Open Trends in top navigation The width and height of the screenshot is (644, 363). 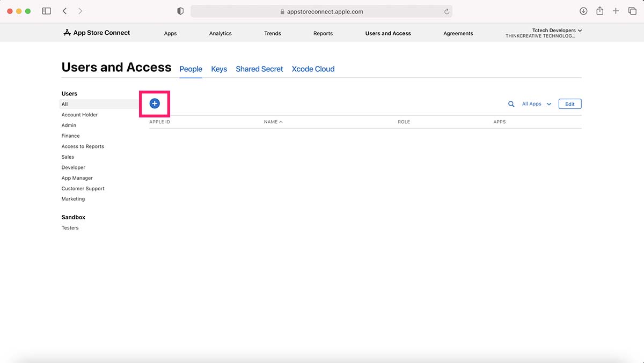pyautogui.click(x=273, y=33)
